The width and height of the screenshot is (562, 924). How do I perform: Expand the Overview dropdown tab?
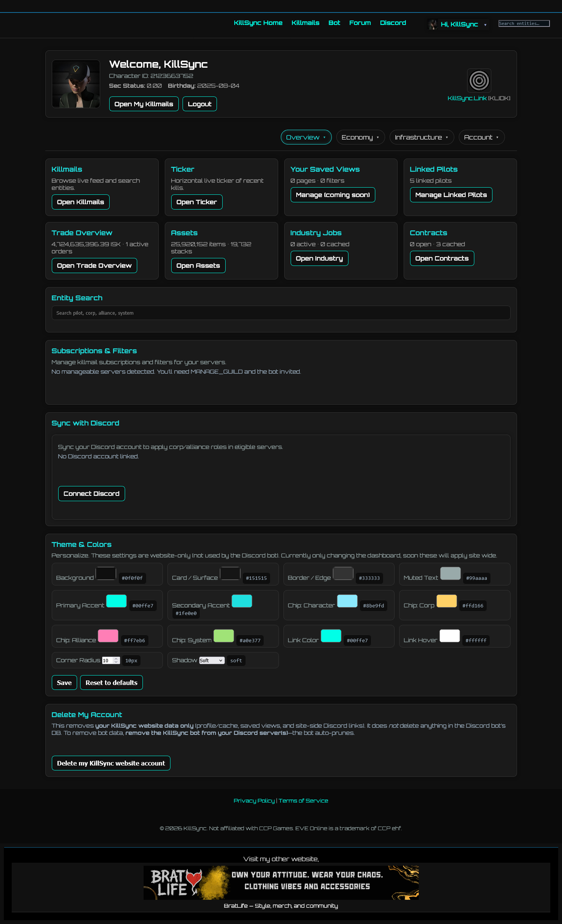[306, 137]
